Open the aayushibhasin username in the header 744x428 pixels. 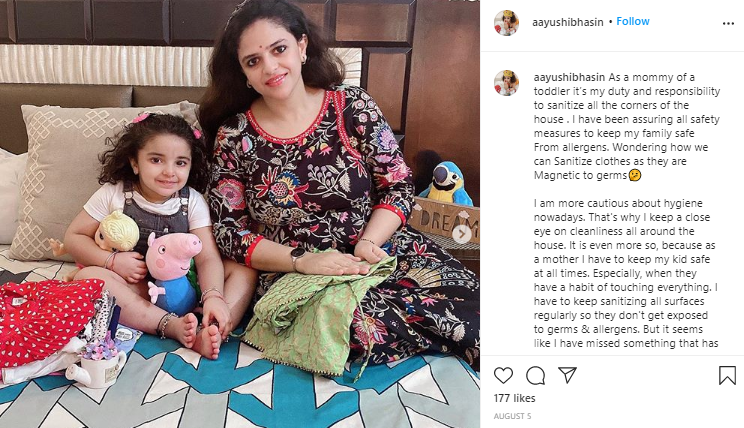(x=567, y=22)
